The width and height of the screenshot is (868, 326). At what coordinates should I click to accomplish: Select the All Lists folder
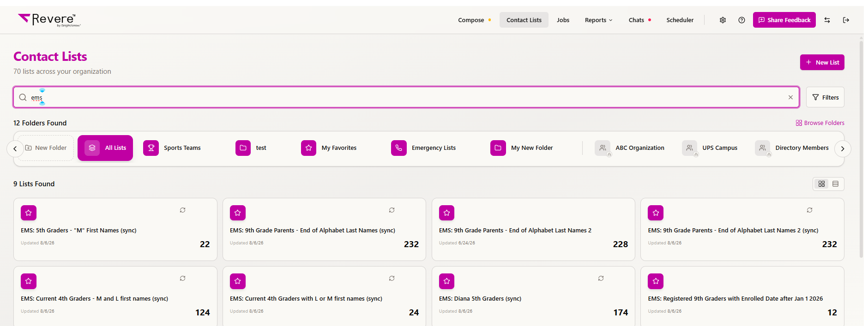point(105,148)
